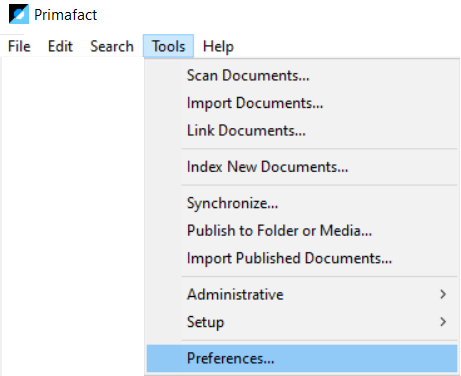Select Link Documents... option
461x376 pixels.
[x=302, y=130]
